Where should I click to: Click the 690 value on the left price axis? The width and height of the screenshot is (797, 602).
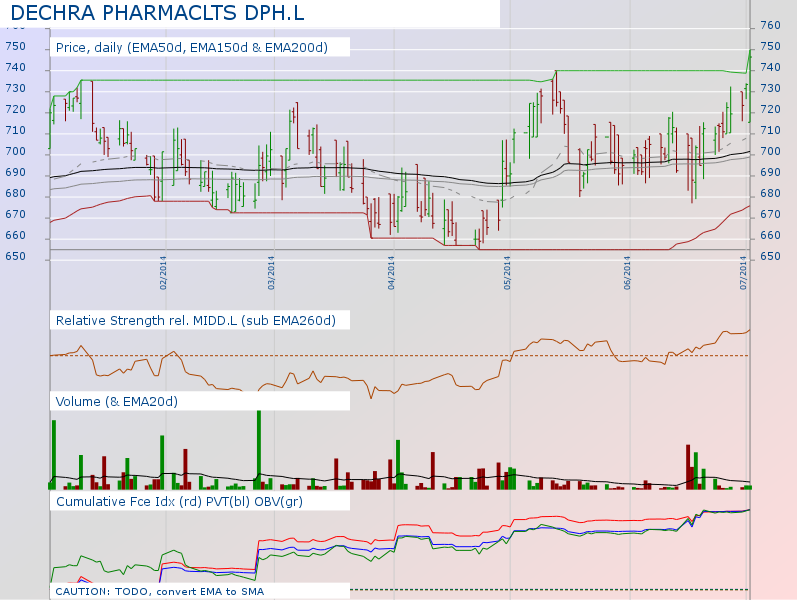point(15,172)
